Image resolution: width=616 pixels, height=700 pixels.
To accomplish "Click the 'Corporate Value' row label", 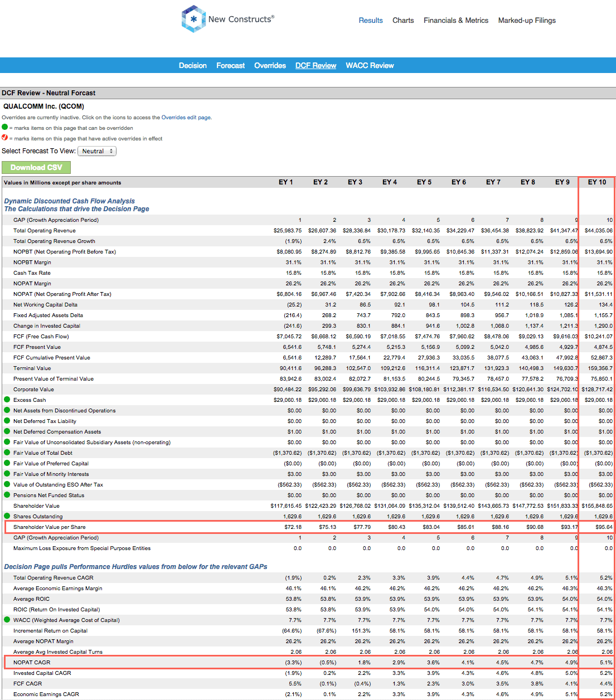I will (x=33, y=390).
